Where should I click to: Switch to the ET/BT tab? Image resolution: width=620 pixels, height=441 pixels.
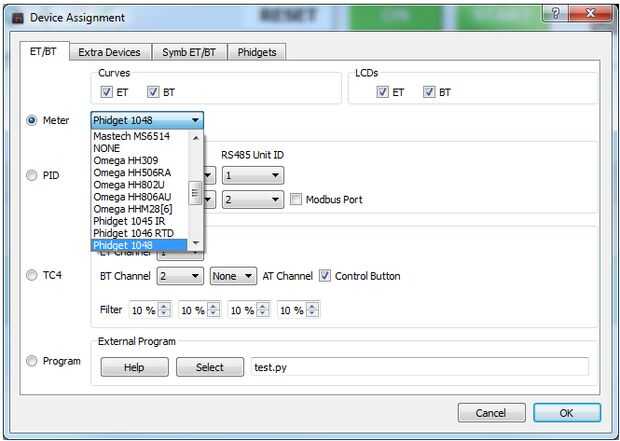pos(43,51)
